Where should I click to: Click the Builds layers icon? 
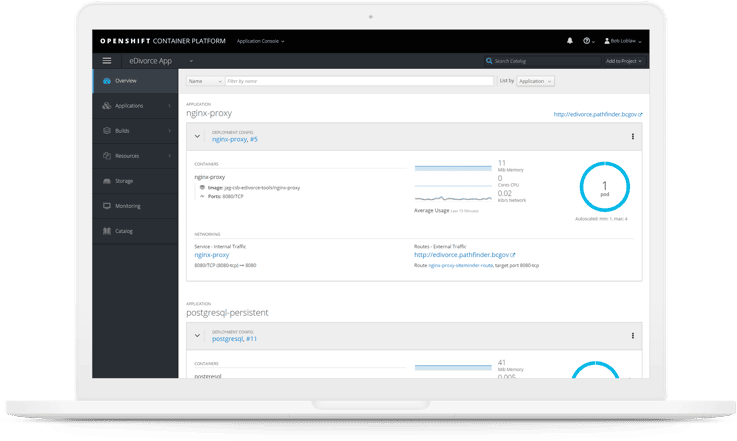107,131
